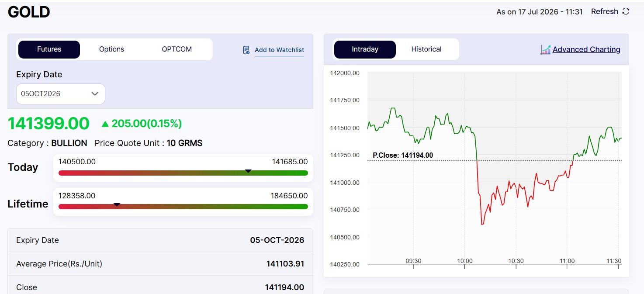The width and height of the screenshot is (644, 294).
Task: Select the Historical chart tab
Action: point(426,49)
